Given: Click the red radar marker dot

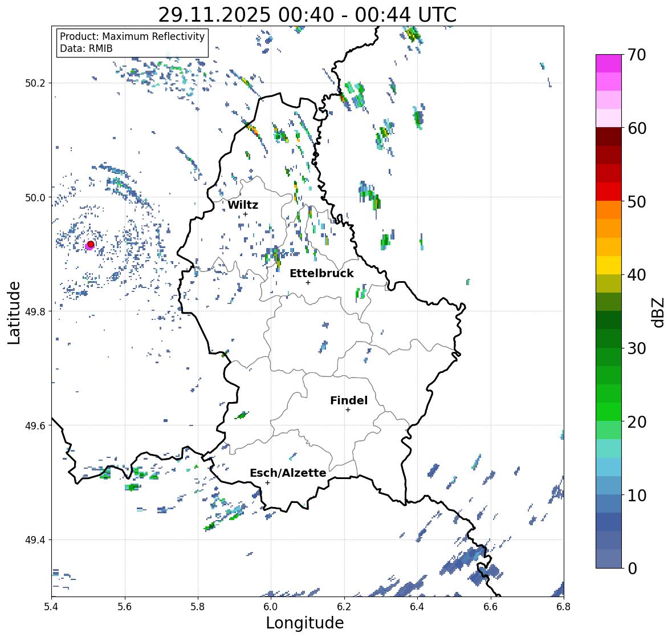Looking at the screenshot, I should [91, 244].
